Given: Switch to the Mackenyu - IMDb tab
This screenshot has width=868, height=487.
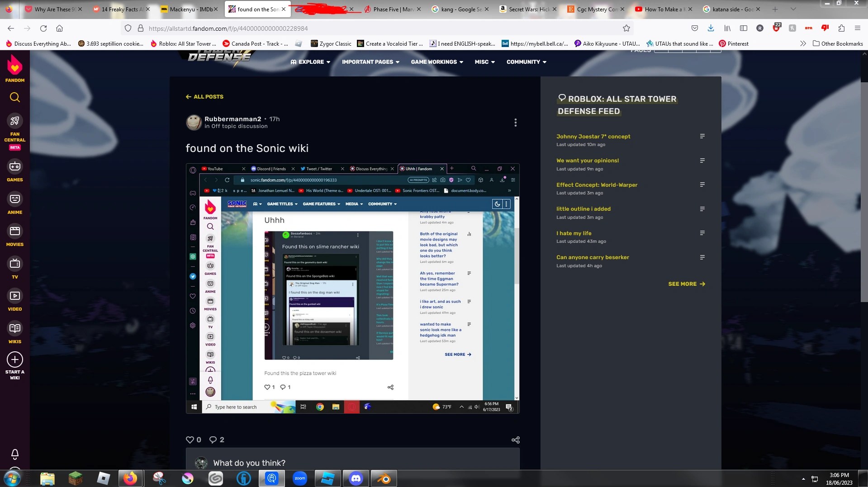Looking at the screenshot, I should pos(190,9).
